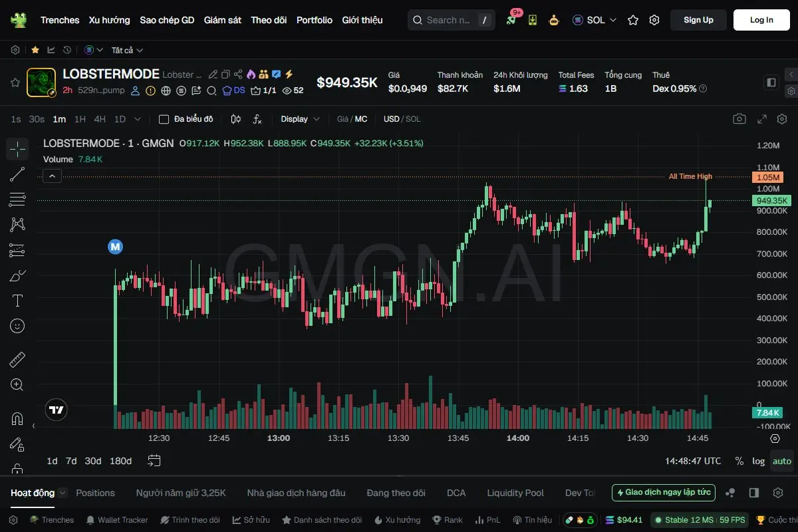Open chart settings gear near camera
Image resolution: width=798 pixels, height=532 pixels.
[x=781, y=119]
